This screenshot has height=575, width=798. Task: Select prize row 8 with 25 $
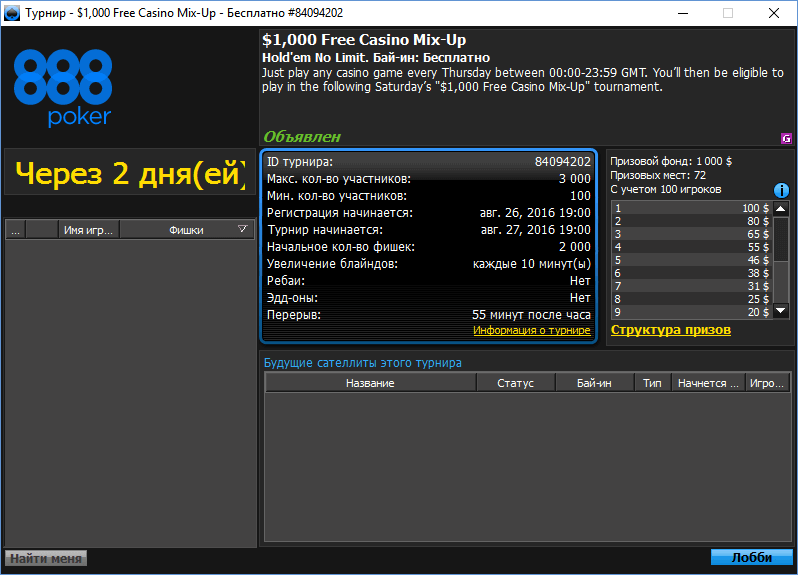pyautogui.click(x=692, y=299)
